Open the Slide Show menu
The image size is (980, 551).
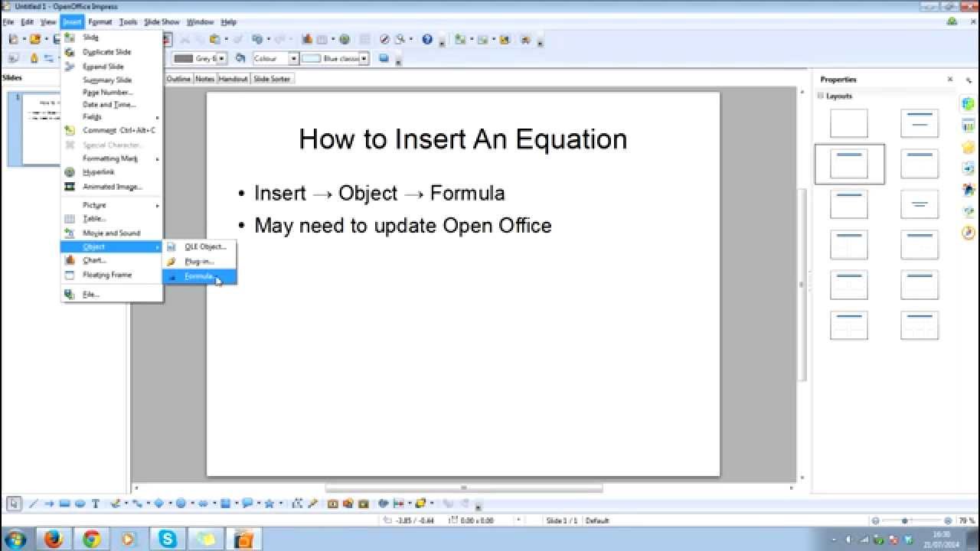click(x=162, y=22)
